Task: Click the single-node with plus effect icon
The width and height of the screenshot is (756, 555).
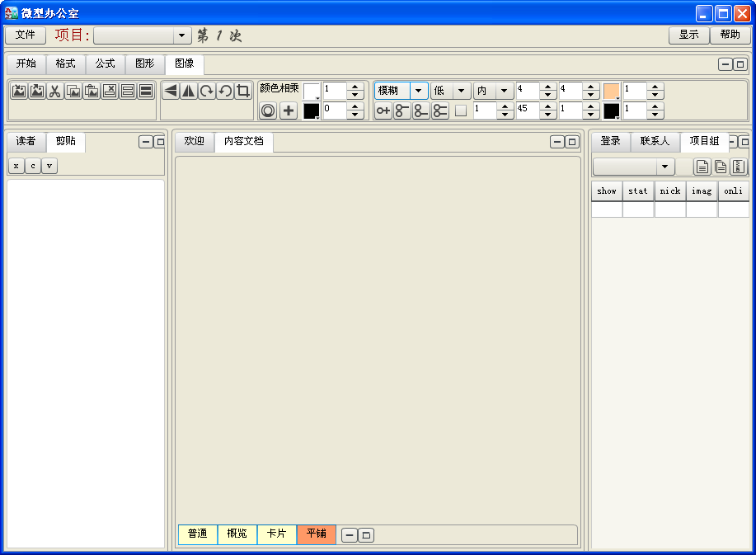Action: click(383, 111)
